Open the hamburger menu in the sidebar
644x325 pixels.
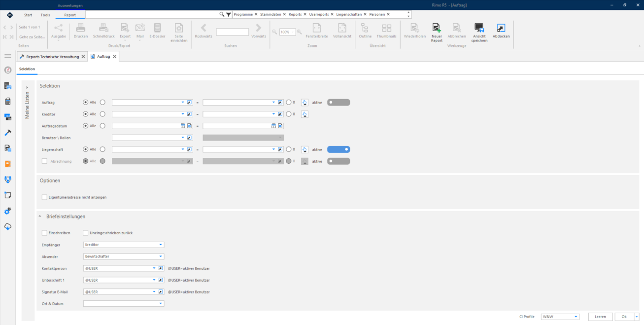pos(8,56)
